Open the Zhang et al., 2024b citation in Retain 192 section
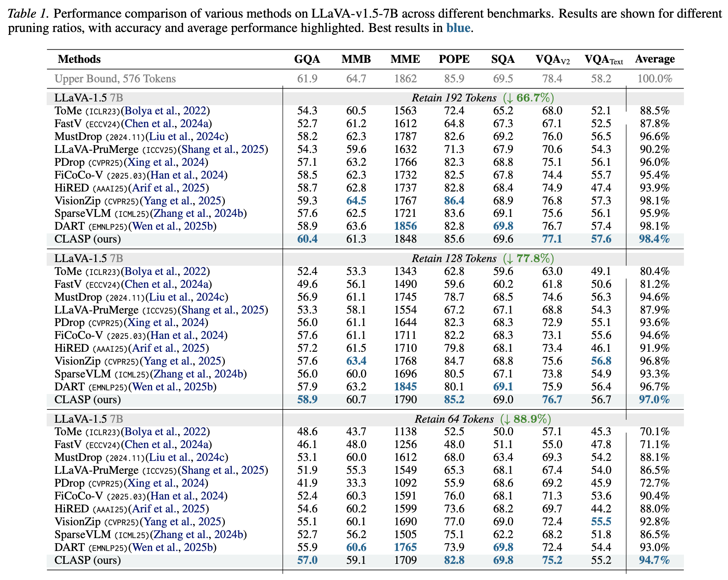 pos(198,213)
